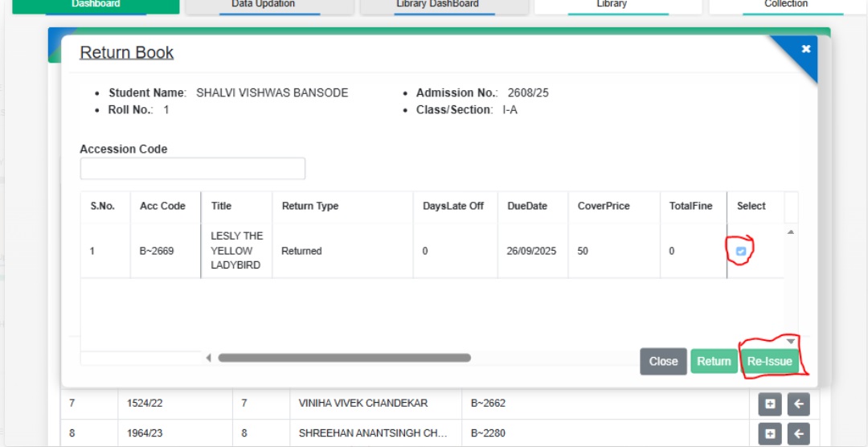The image size is (868, 447).
Task: Click the back arrow icon in row 8
Action: pos(797,434)
